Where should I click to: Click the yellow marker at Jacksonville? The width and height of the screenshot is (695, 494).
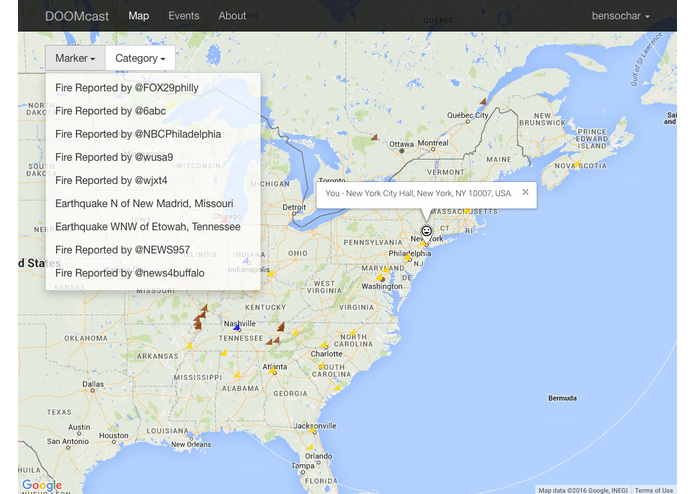(312, 429)
